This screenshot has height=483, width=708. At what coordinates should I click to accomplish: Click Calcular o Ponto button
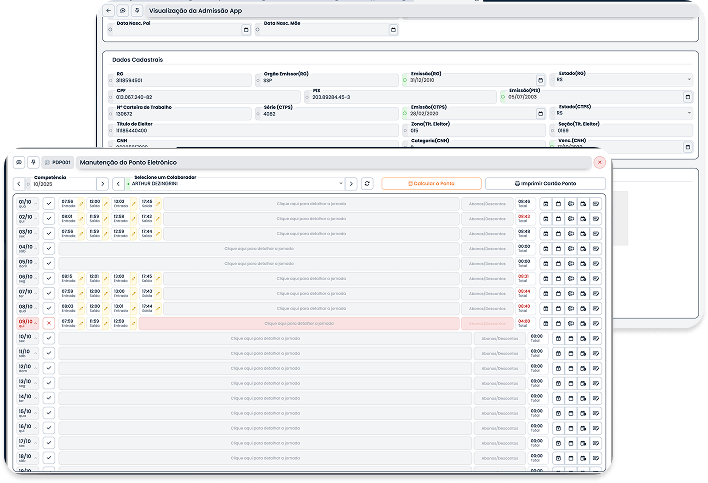tap(431, 184)
